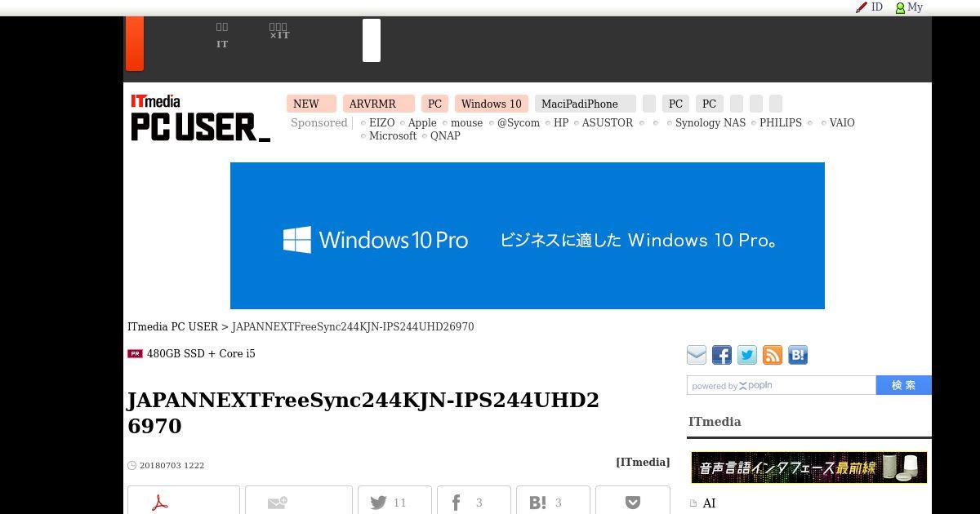
Task: Open the Facebook icon in the sidebar
Action: [x=722, y=355]
